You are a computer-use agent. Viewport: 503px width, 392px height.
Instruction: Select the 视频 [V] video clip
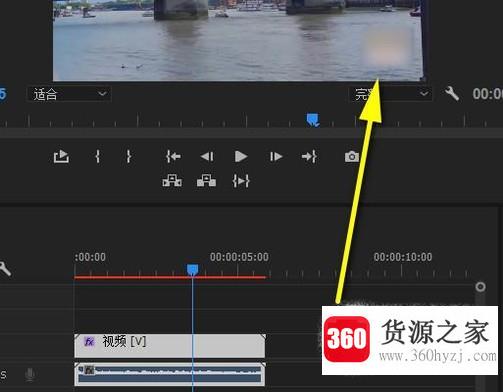170,346
